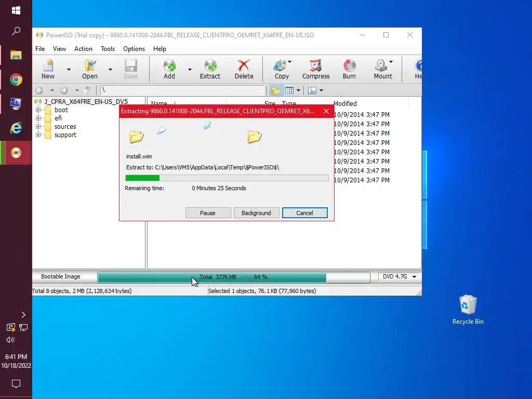Viewport: 532px width, 399px height.
Task: Open the File menu
Action: click(40, 49)
